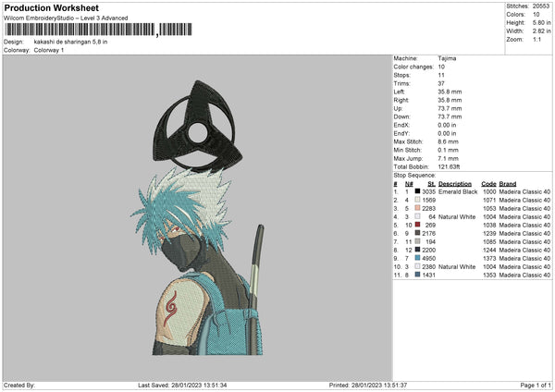Click the stitch count '3035'
Viewport: 555px width, 392px height.
(x=428, y=191)
